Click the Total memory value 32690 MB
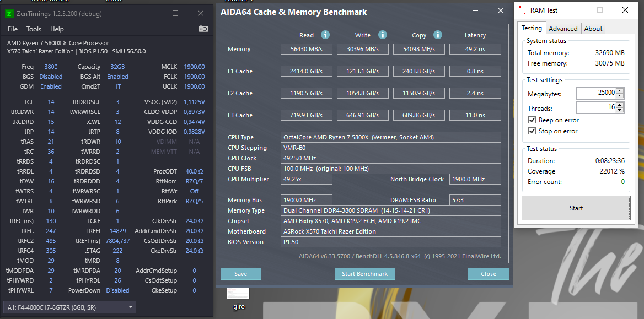The height and width of the screenshot is (319, 644). pyautogui.click(x=610, y=53)
